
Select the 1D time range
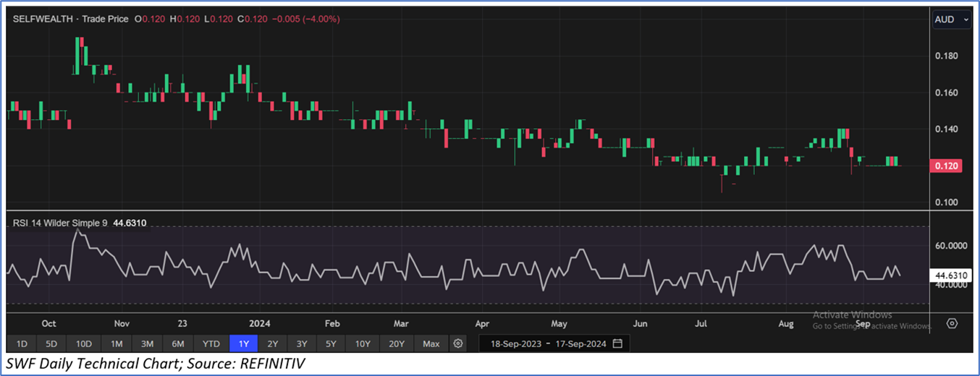(22, 343)
